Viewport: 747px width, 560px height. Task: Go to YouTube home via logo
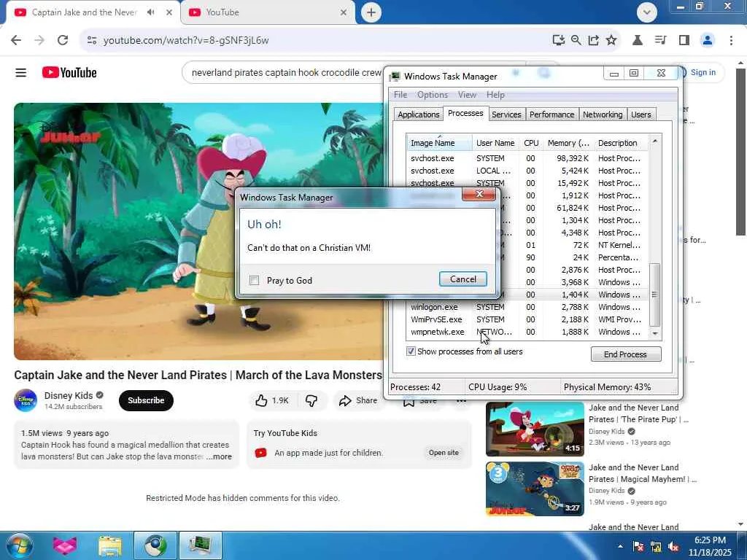pyautogui.click(x=69, y=72)
